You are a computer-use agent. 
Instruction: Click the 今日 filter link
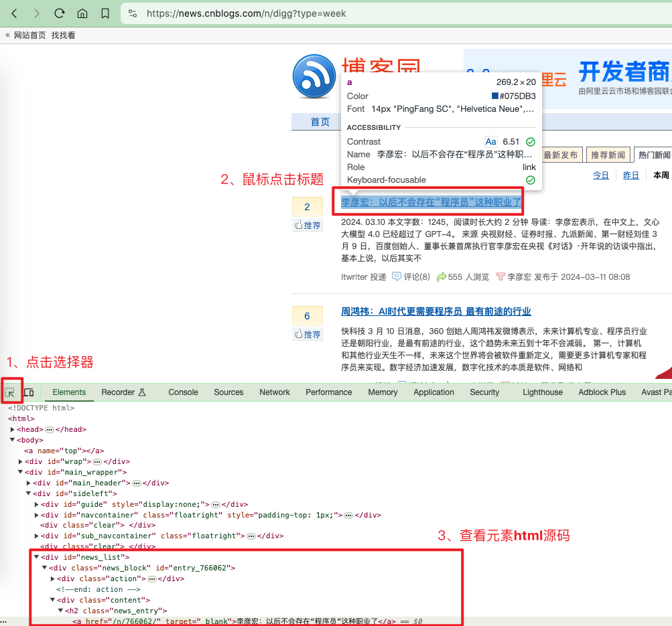pyautogui.click(x=601, y=175)
